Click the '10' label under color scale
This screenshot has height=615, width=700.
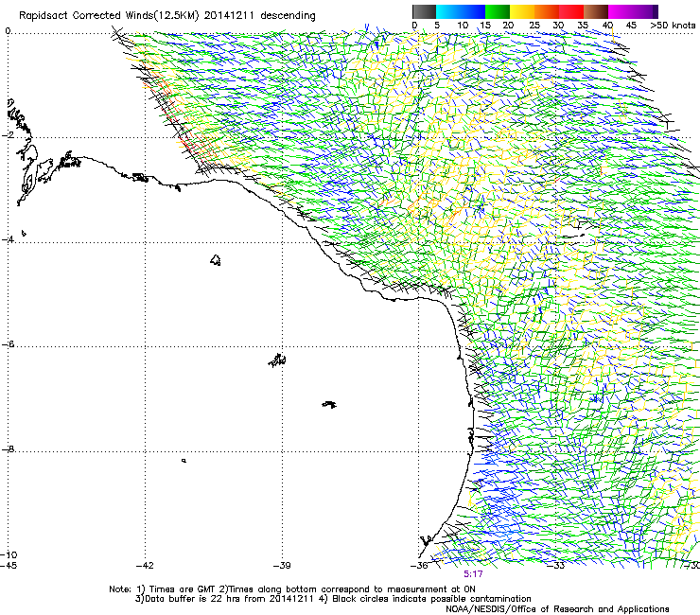[463, 26]
